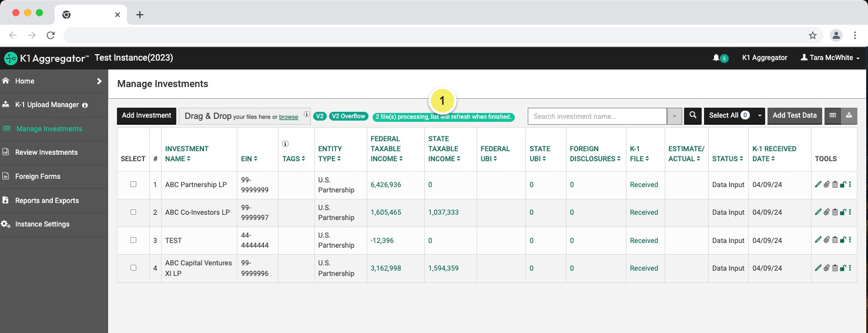Click the browse link in the drop zone
This screenshot has height=333, width=868.
click(x=289, y=117)
